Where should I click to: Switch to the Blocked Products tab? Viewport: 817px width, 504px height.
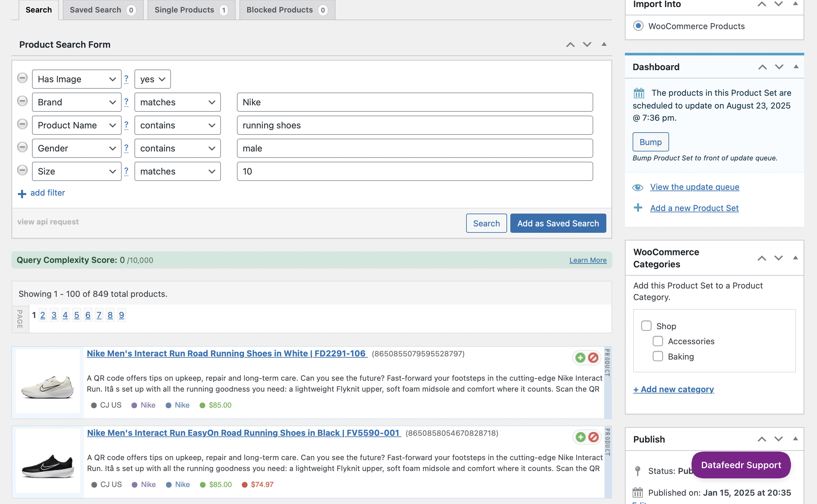point(287,10)
